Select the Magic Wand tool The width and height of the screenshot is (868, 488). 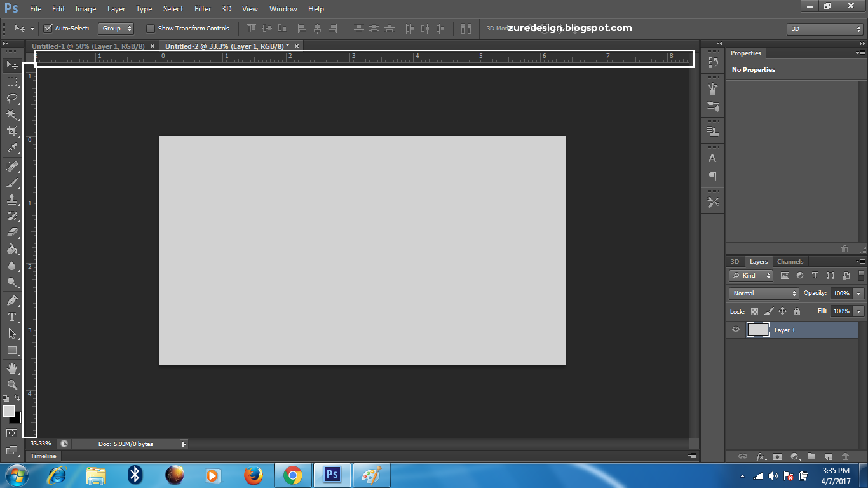click(11, 115)
